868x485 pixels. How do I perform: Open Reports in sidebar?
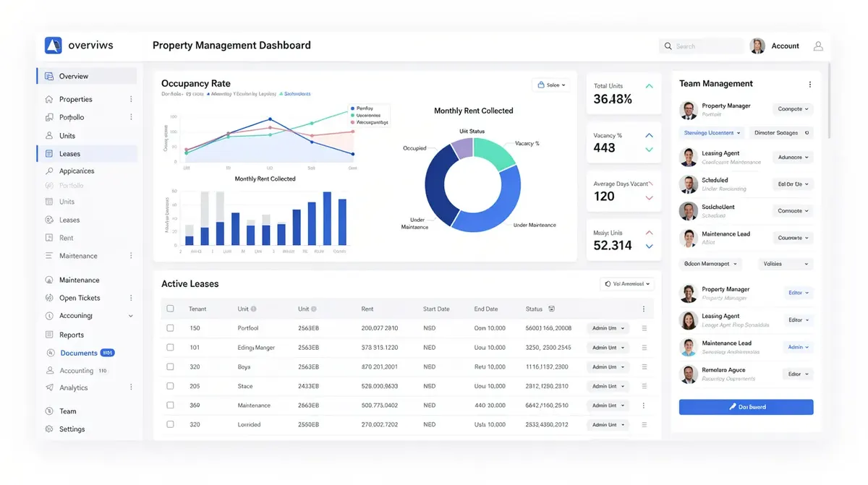[72, 335]
